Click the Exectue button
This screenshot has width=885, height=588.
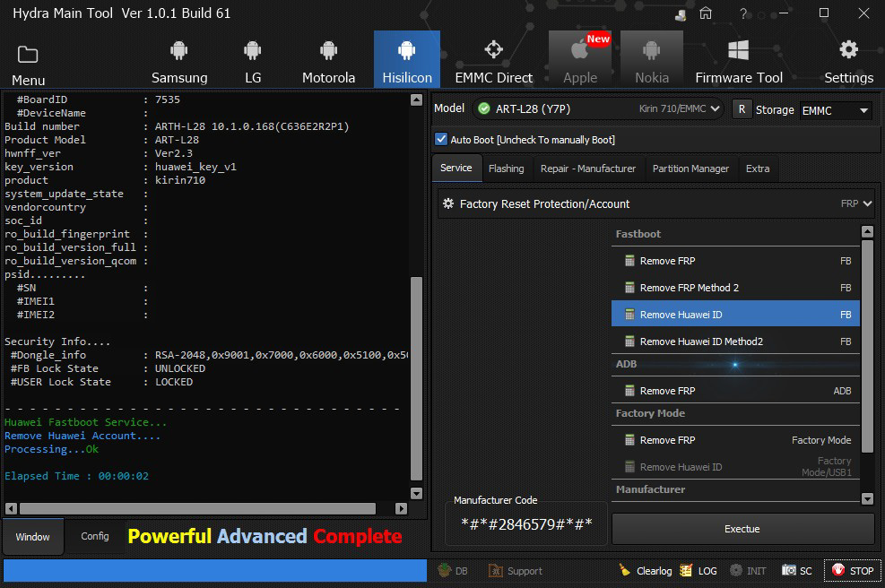(x=742, y=529)
